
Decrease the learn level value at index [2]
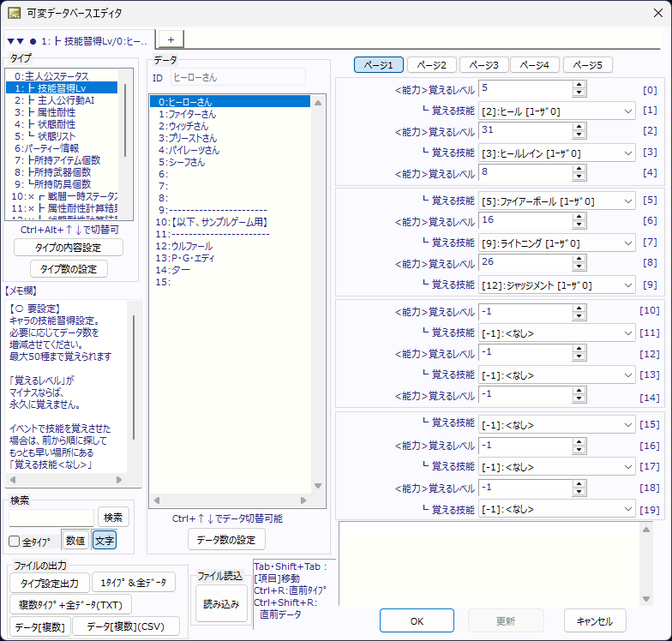pyautogui.click(x=579, y=135)
